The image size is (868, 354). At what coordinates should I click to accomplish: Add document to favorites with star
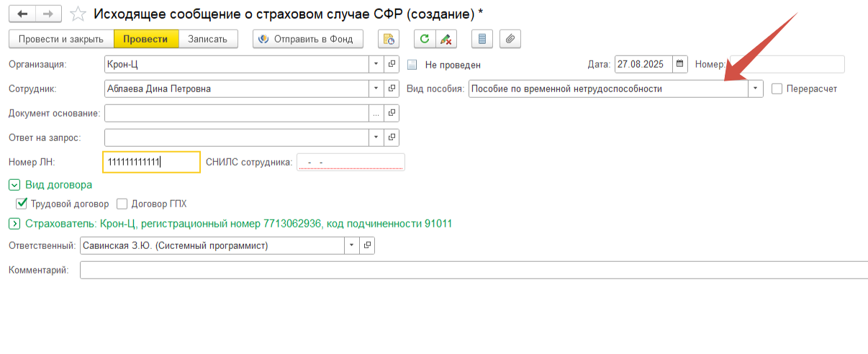point(78,14)
